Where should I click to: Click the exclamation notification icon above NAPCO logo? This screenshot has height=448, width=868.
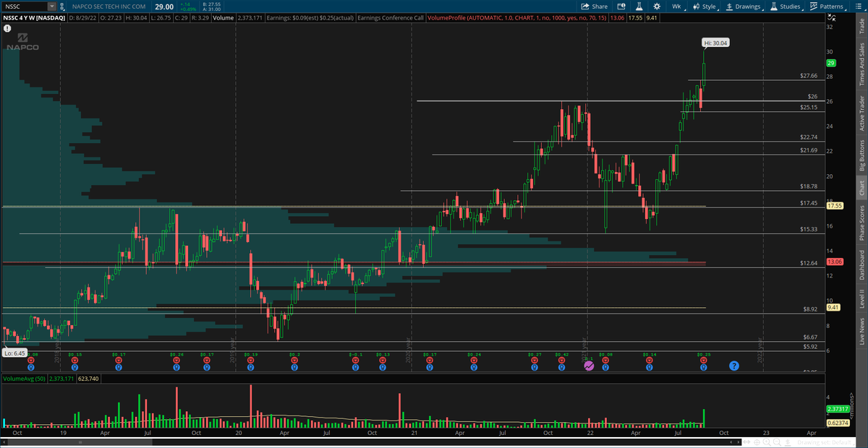tap(7, 28)
